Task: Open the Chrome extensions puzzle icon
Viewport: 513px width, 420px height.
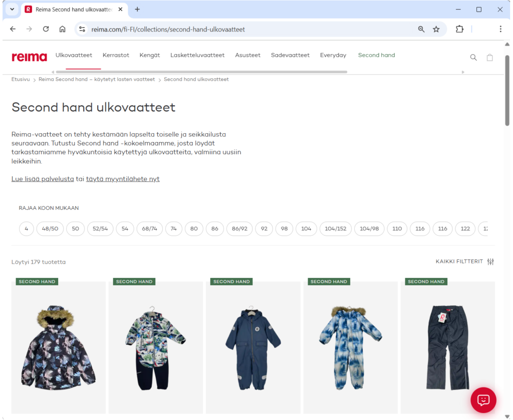Action: click(459, 29)
